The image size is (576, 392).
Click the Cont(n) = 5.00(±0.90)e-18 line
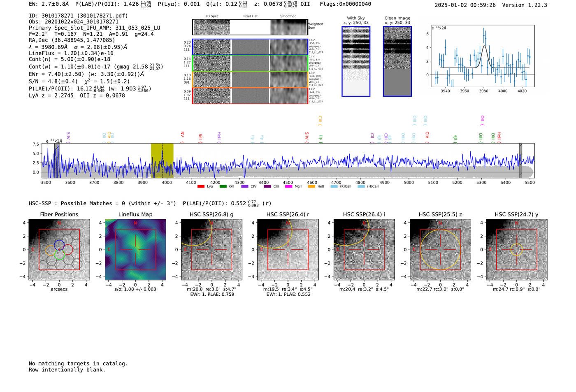70,59
